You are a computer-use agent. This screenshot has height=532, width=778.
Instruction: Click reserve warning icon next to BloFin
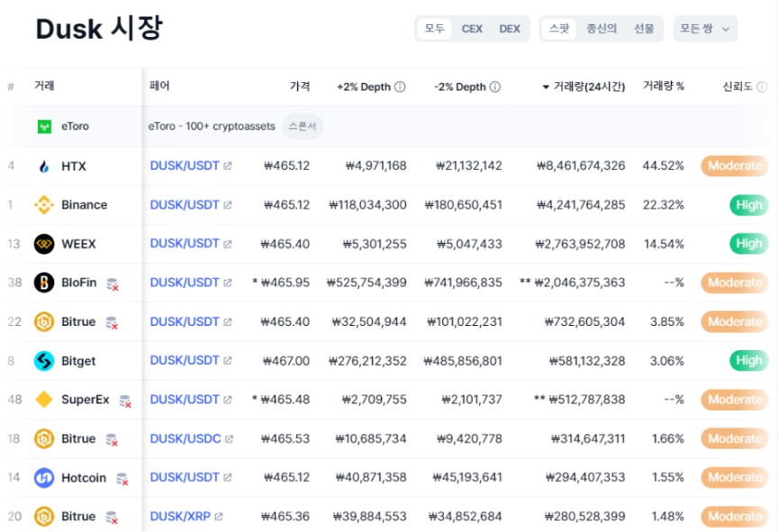[113, 284]
